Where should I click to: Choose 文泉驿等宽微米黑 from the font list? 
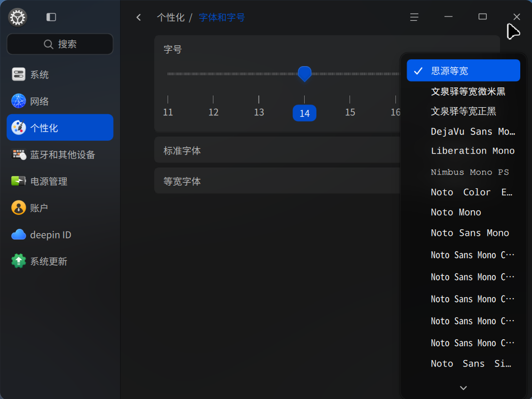click(463, 91)
